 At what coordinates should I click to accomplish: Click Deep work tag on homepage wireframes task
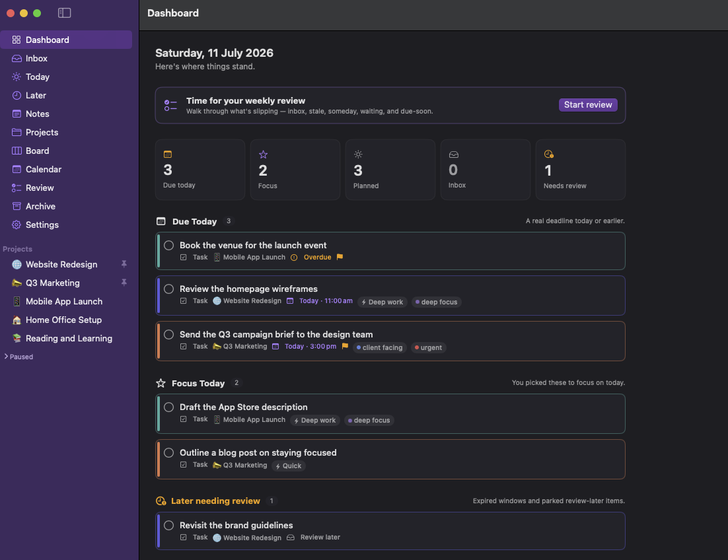pyautogui.click(x=382, y=302)
